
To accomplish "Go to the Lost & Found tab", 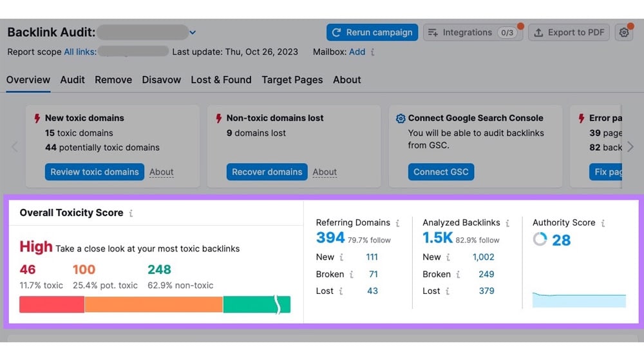I will coord(221,80).
